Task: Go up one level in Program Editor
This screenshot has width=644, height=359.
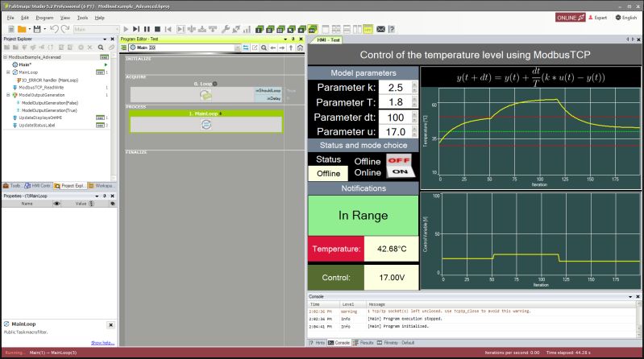Action: [x=291, y=47]
